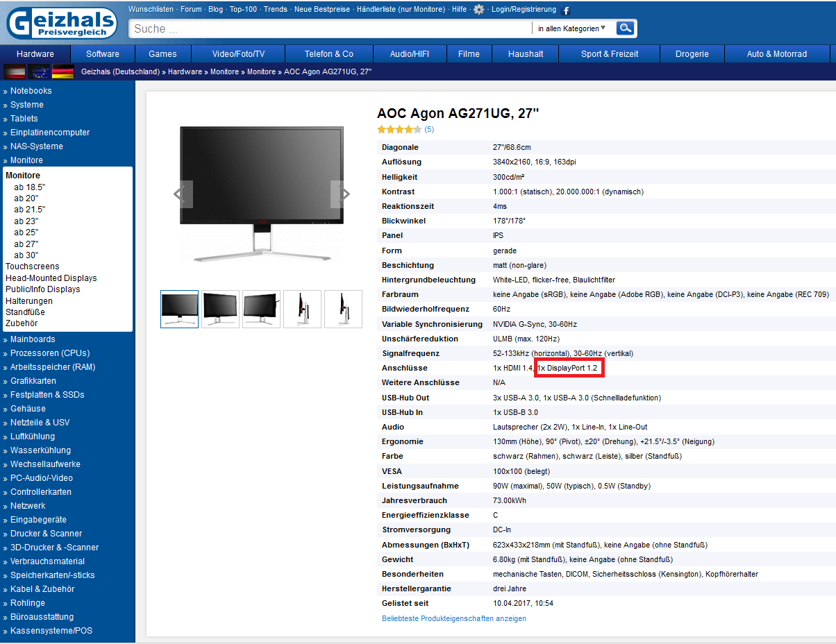Image resolution: width=836 pixels, height=644 pixels.
Task: Choose the German flag
Action: [x=62, y=71]
